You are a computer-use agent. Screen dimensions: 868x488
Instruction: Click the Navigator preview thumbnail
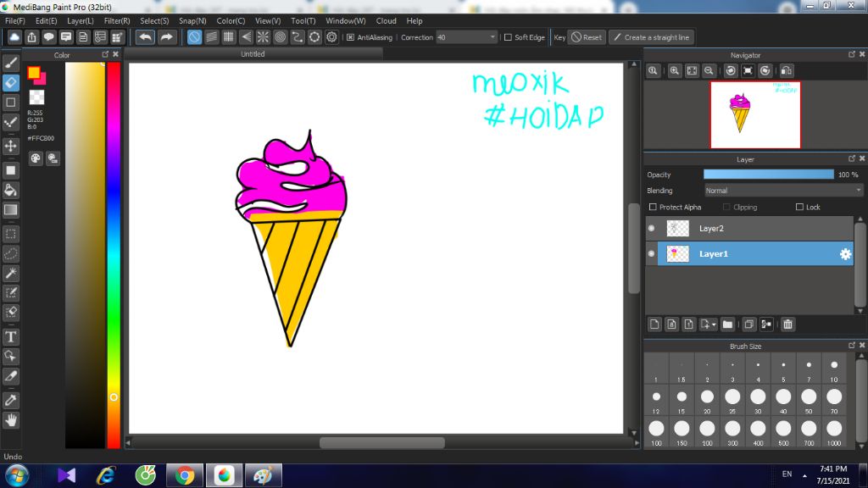coord(755,115)
